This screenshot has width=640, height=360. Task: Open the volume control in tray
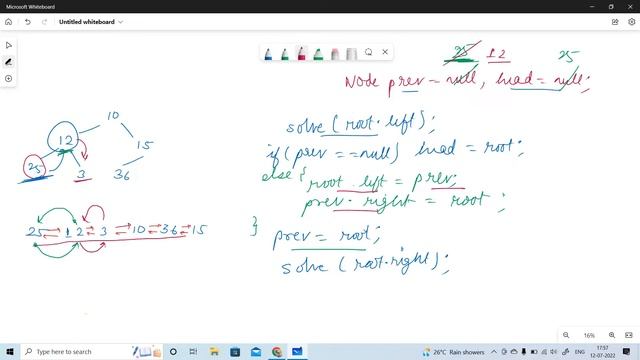(x=553, y=351)
